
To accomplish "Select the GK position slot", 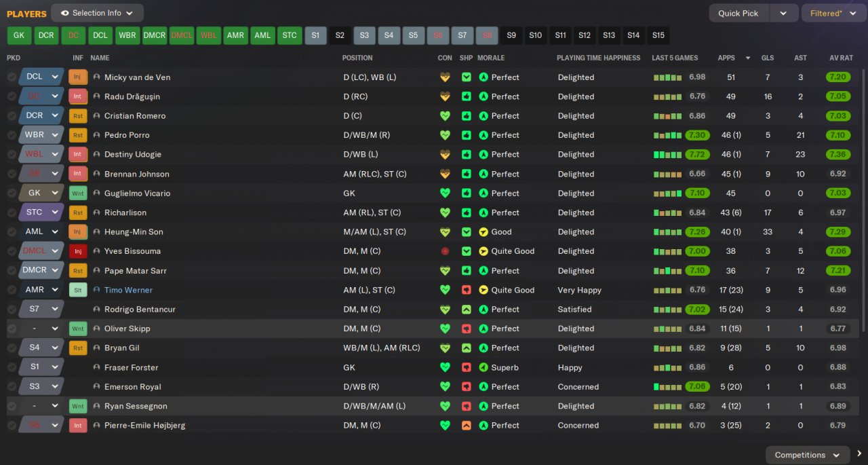I will [x=19, y=35].
